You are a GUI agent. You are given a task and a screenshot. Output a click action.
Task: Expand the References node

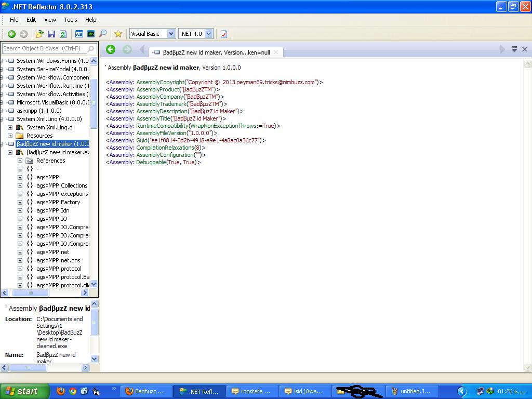pos(20,161)
